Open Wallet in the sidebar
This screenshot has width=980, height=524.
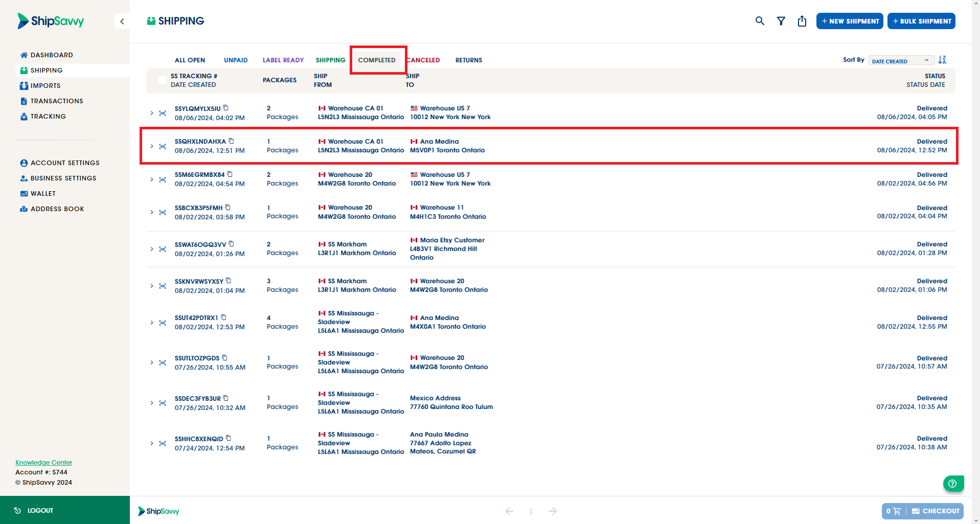click(x=38, y=194)
